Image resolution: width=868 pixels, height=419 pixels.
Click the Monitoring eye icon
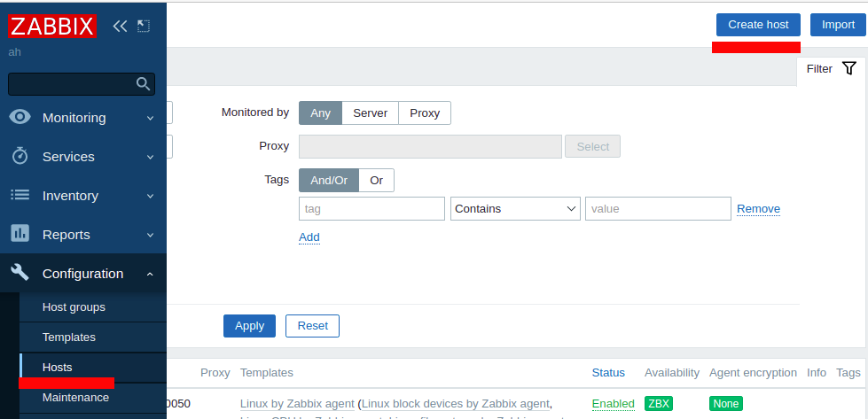pyautogui.click(x=20, y=117)
